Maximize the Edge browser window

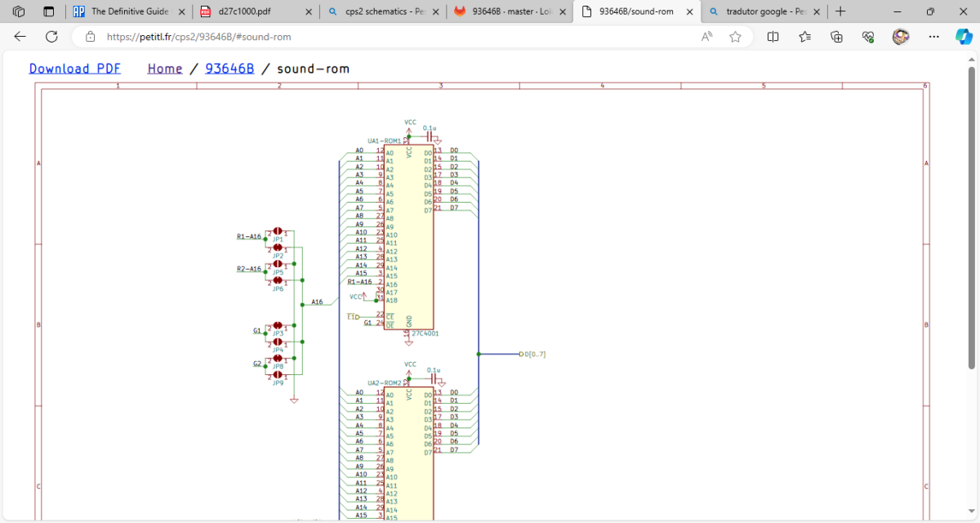pyautogui.click(x=930, y=12)
